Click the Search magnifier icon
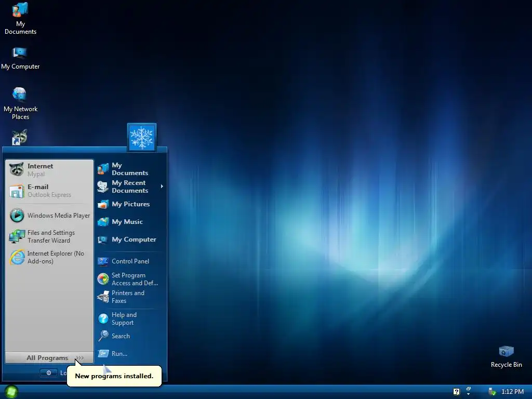The width and height of the screenshot is (532, 399). [103, 336]
